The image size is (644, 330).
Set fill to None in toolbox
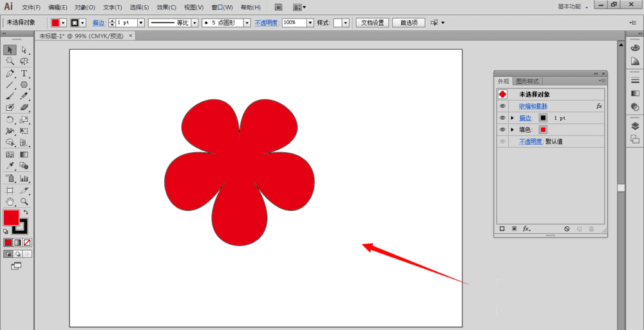click(x=27, y=242)
